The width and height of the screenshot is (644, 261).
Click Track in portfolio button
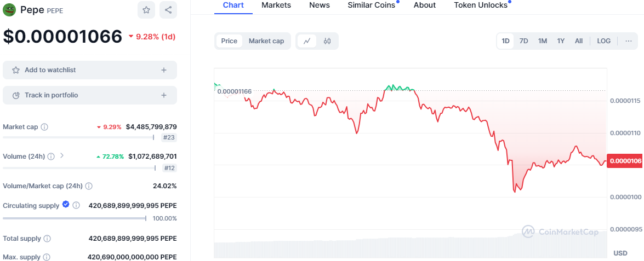(90, 95)
